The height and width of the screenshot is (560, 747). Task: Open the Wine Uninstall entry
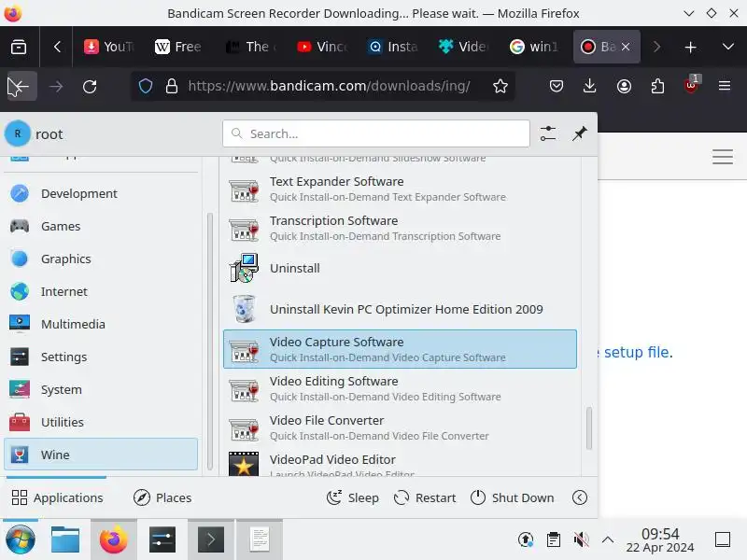point(401,269)
